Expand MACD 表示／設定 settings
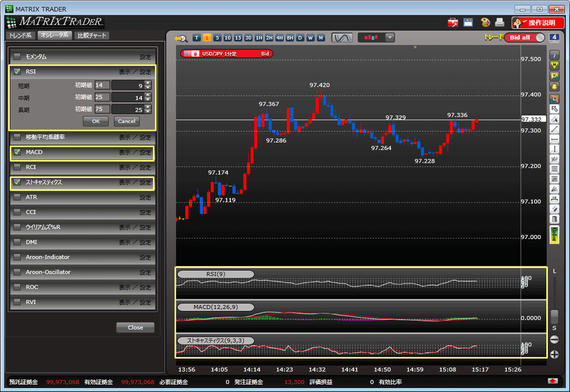 pos(135,153)
